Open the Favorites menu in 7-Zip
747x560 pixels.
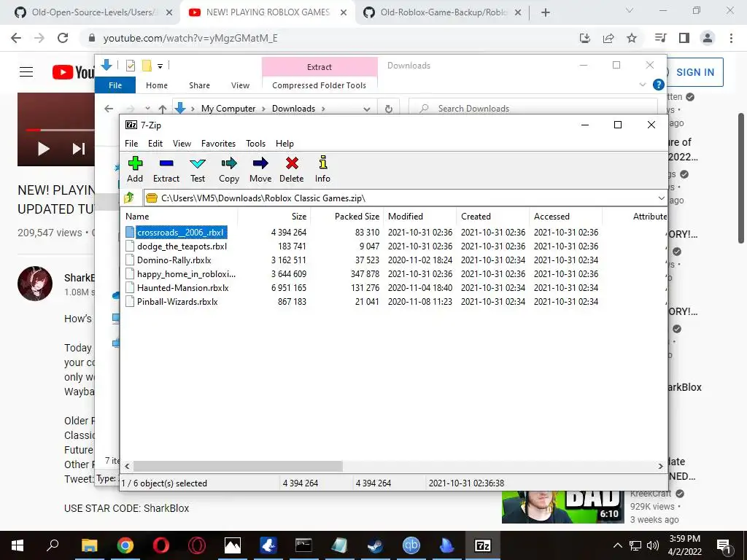click(218, 144)
